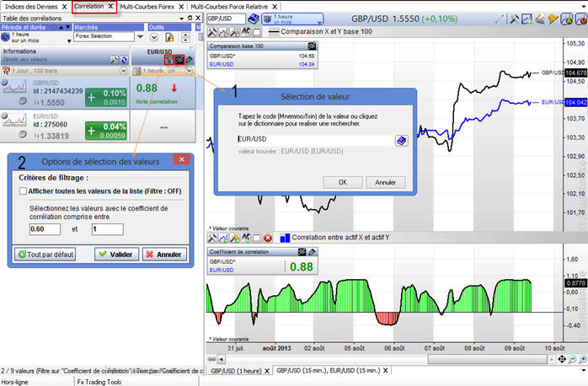
Task: Click the eraser icon in Coefficient de correlation legend
Action: tap(312, 252)
